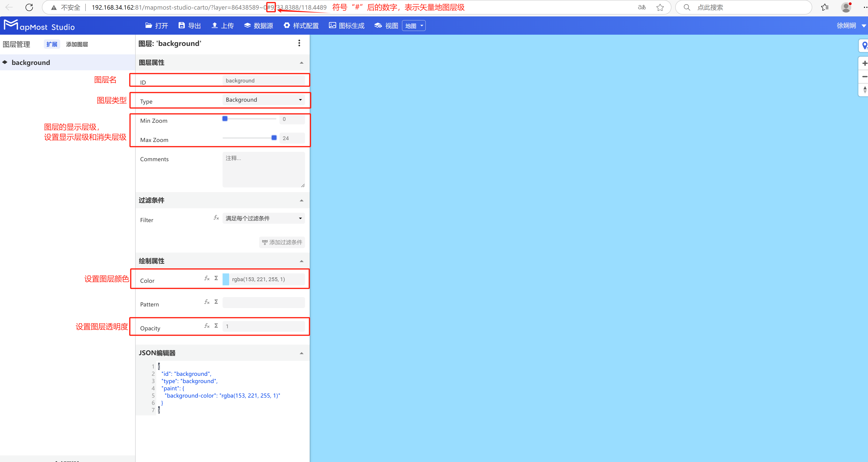Screen dimensions: 868x462
Task: Open the background layer options menu
Action: (x=299, y=43)
